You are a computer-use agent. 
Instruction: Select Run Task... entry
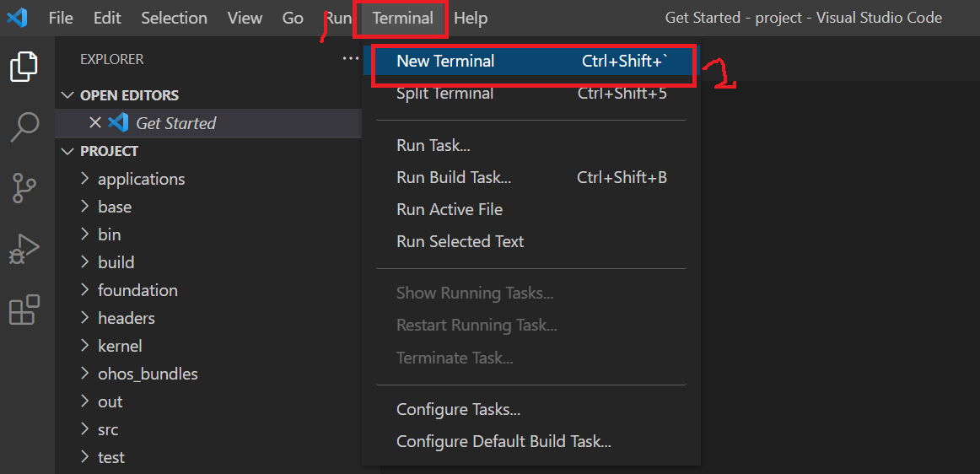pos(531,146)
